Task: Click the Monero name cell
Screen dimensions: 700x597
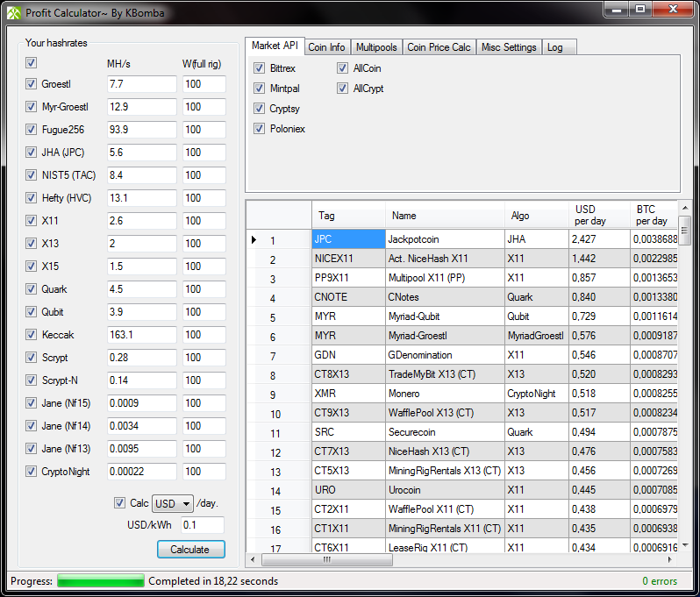Action: tap(445, 393)
